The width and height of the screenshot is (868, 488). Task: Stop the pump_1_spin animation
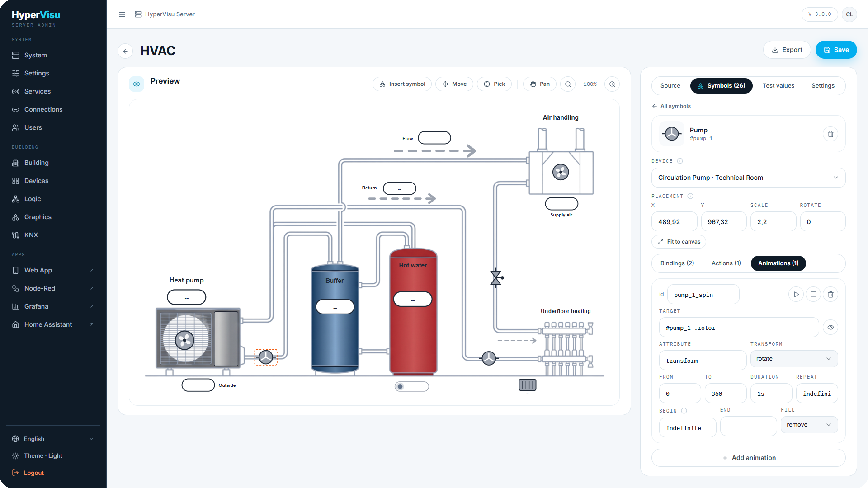813,295
